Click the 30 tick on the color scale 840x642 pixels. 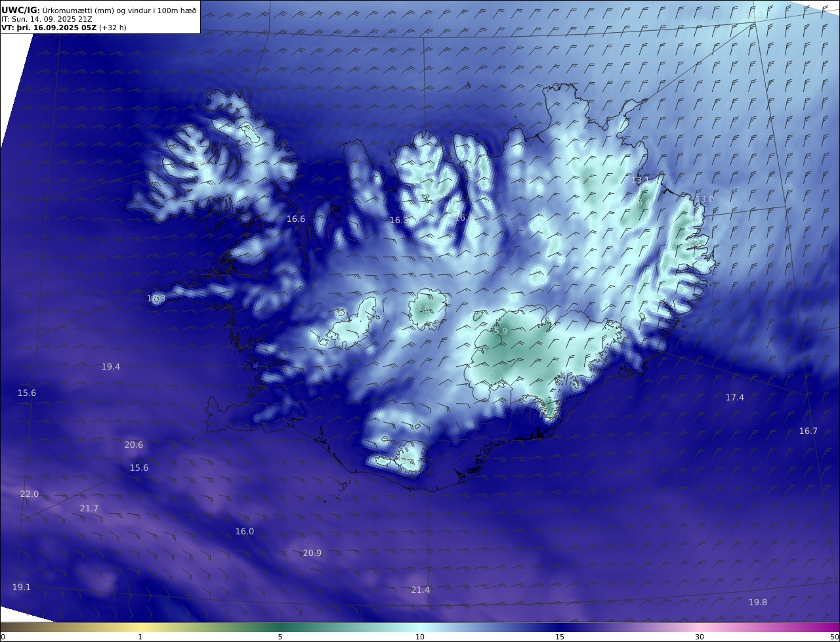pyautogui.click(x=700, y=637)
